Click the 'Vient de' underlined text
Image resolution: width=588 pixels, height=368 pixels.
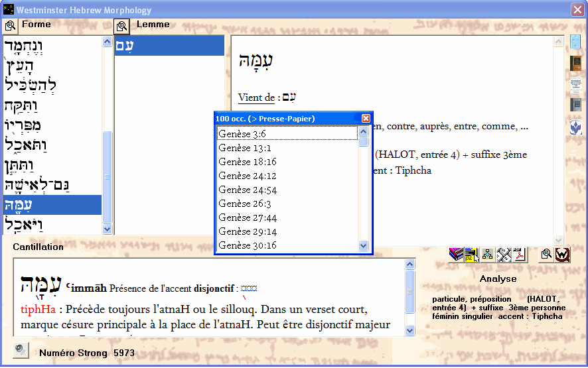point(256,97)
